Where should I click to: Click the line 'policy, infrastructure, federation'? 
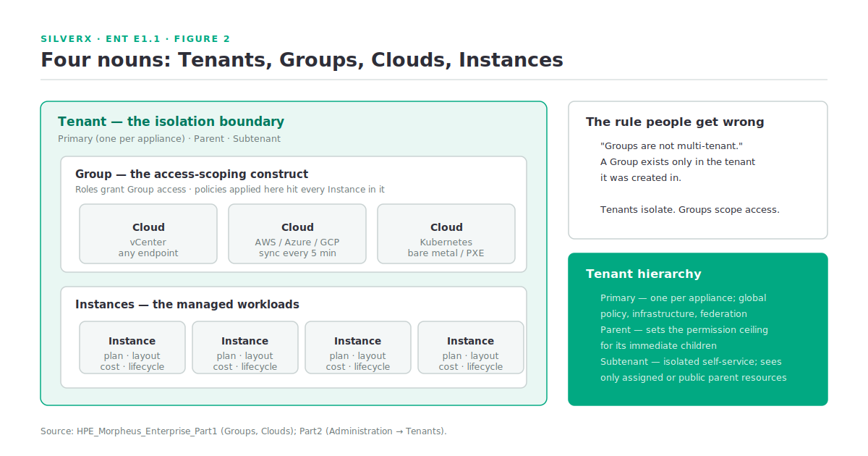coord(674,314)
